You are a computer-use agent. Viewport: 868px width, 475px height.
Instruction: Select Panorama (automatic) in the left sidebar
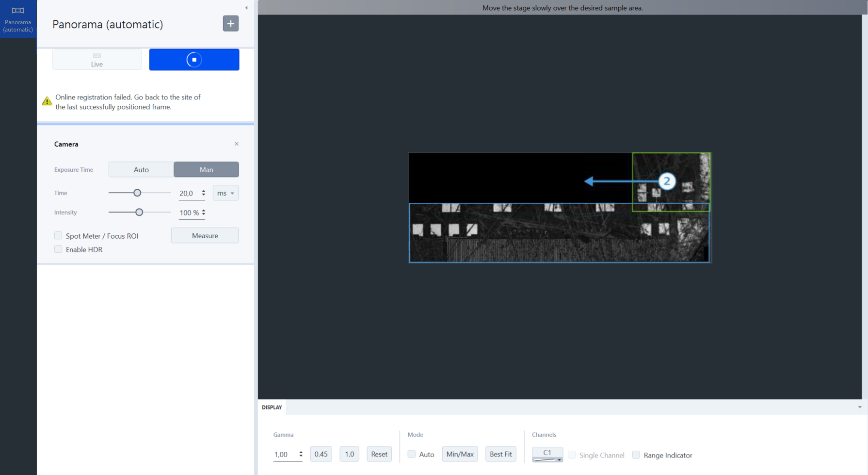coord(18,18)
